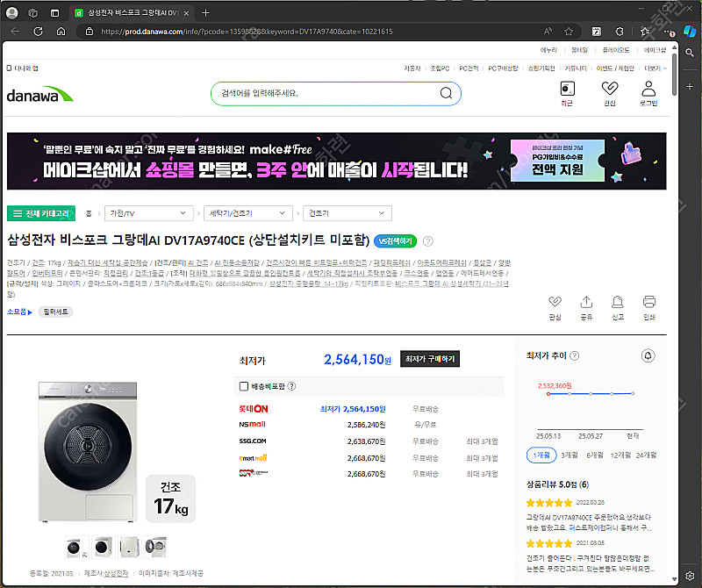
Task: Open the emart mall seller offer
Action: [253, 458]
